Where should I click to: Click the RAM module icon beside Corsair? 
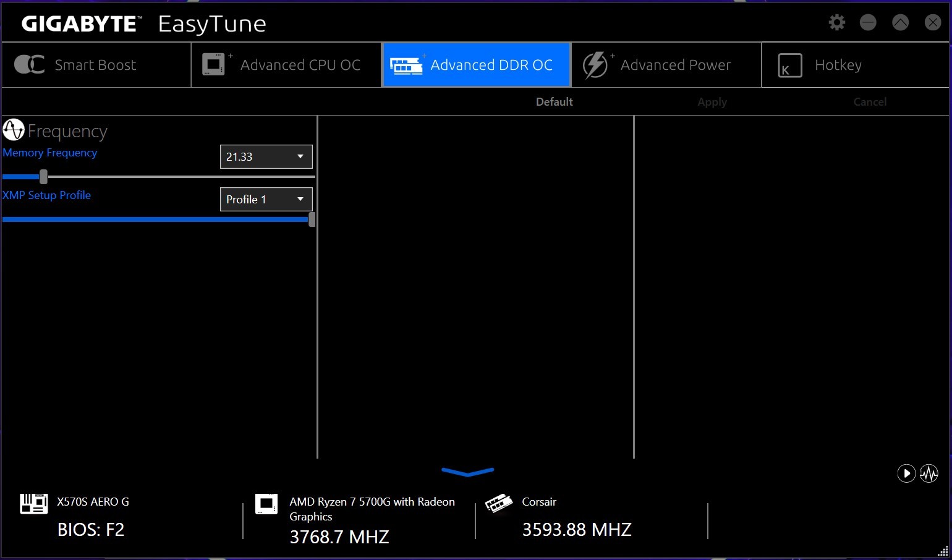pos(499,503)
